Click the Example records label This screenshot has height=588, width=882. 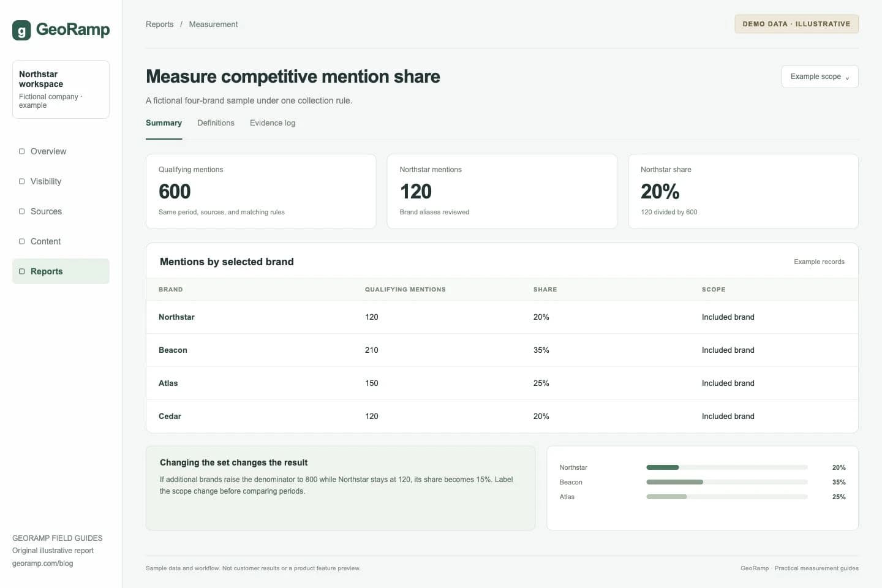click(x=819, y=262)
